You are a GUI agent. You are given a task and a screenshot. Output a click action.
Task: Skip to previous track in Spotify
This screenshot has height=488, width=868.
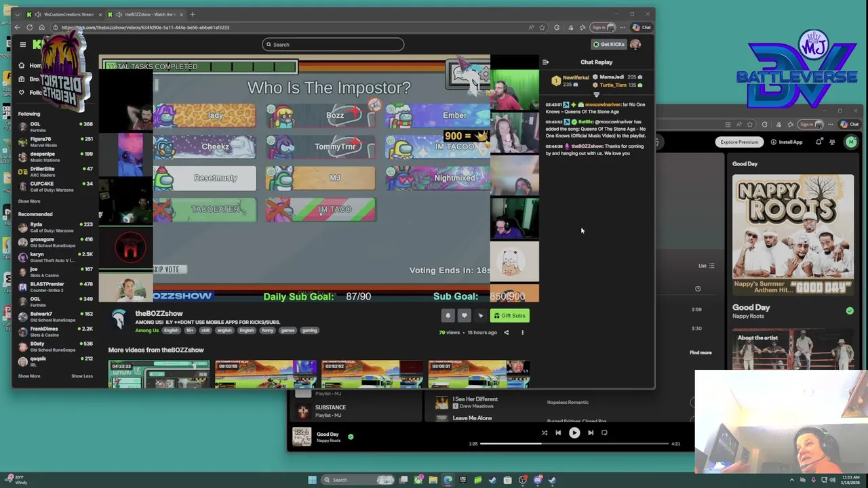(558, 432)
